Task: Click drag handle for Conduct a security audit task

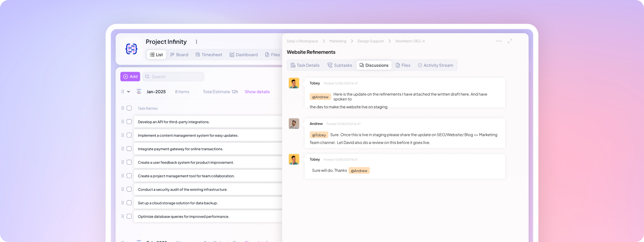Action: 123,189
